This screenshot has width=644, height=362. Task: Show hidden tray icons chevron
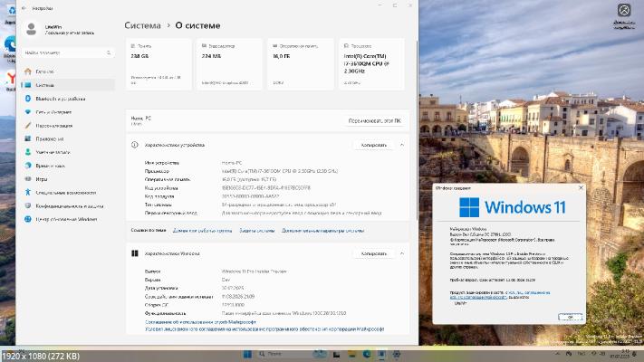click(x=557, y=353)
